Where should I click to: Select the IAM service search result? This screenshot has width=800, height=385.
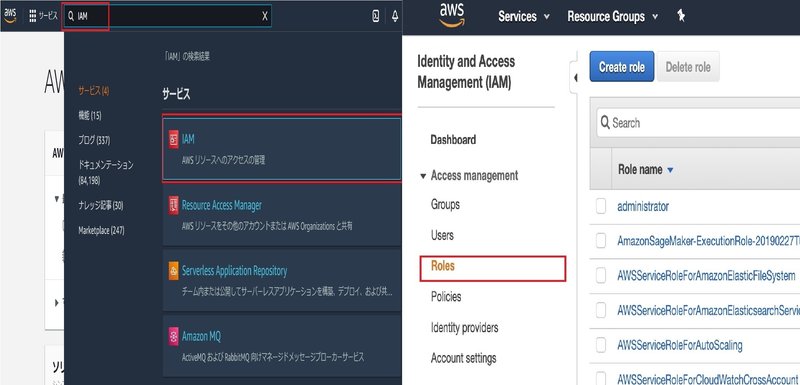tap(282, 149)
